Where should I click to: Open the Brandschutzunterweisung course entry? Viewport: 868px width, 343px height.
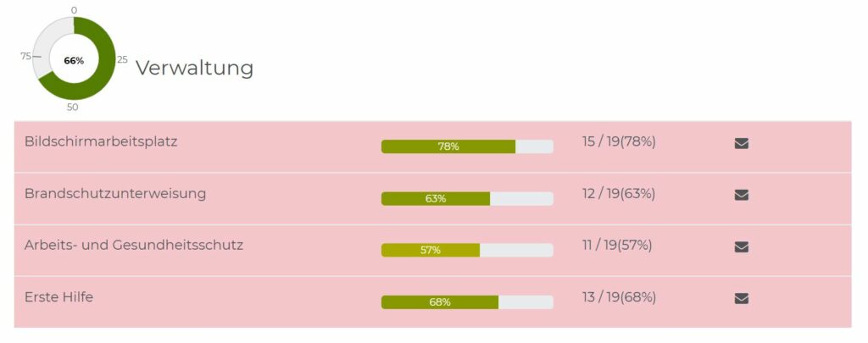pyautogui.click(x=115, y=194)
